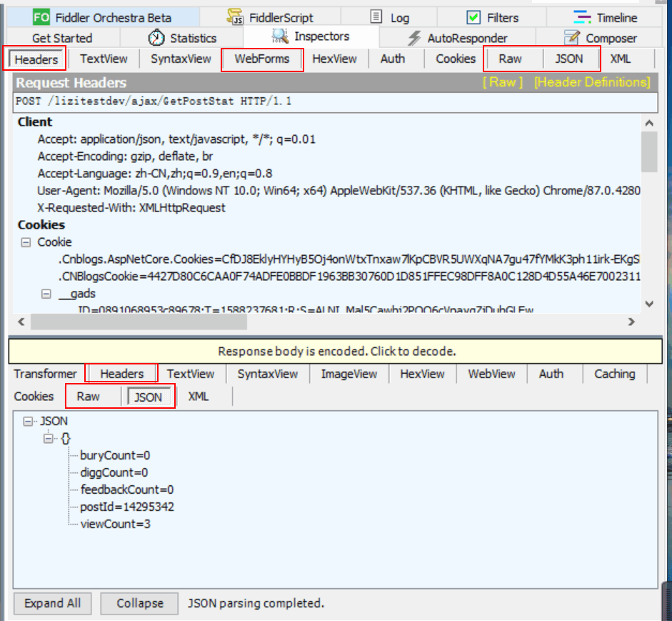Select request Headers inspector tab
Viewport: 672px width, 621px height.
[36, 59]
